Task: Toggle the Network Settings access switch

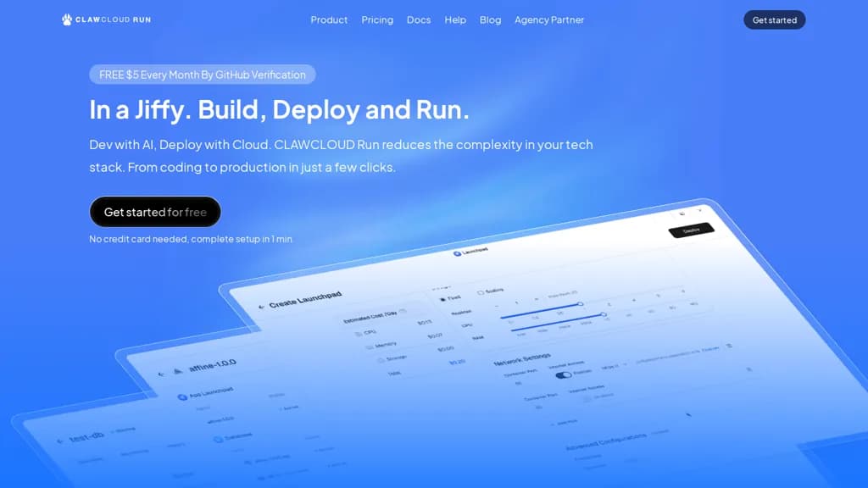Action: point(563,375)
